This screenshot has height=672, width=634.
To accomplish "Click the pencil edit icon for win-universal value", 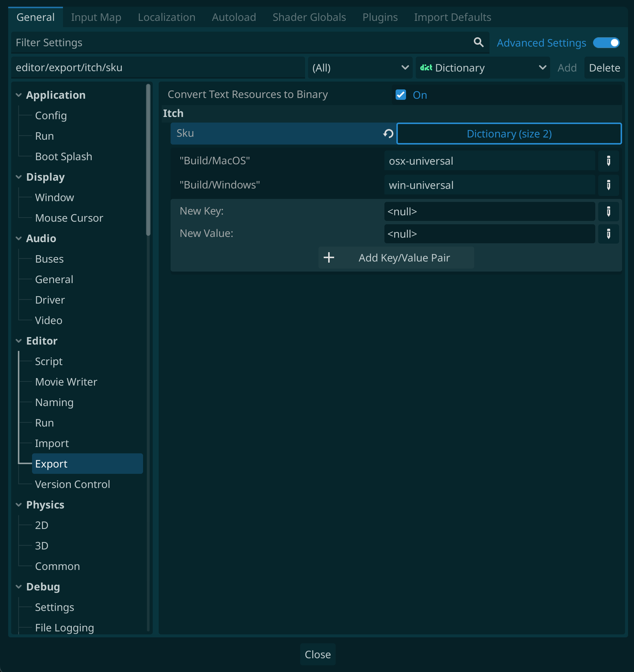I will click(608, 185).
